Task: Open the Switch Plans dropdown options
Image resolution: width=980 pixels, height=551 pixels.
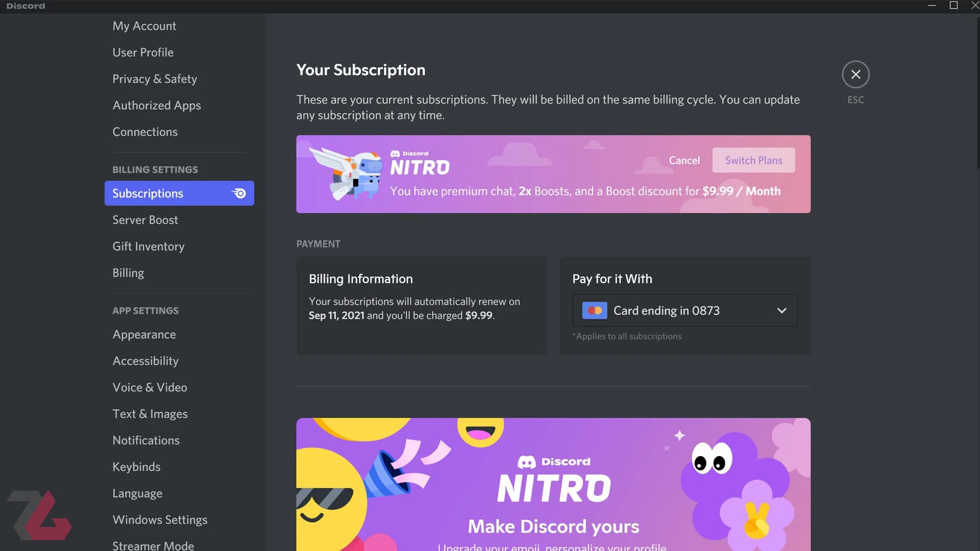Action: point(753,160)
